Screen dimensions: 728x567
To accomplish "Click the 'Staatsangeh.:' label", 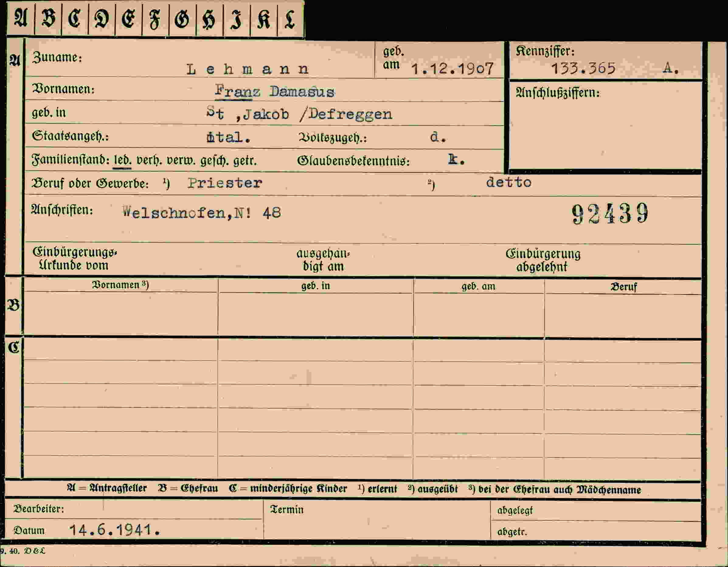I will tap(70, 136).
